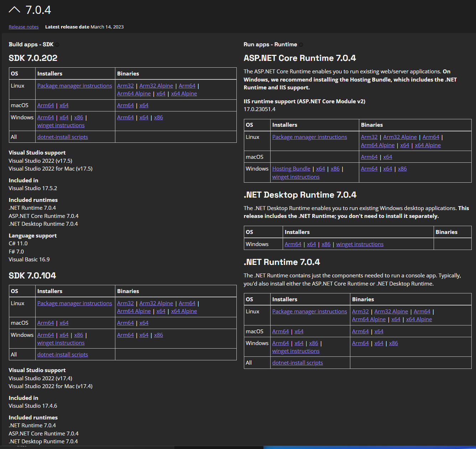The width and height of the screenshot is (476, 449).
Task: Download SDK 7.0.202 Linux Arm32 Alpine binary
Action: [156, 86]
